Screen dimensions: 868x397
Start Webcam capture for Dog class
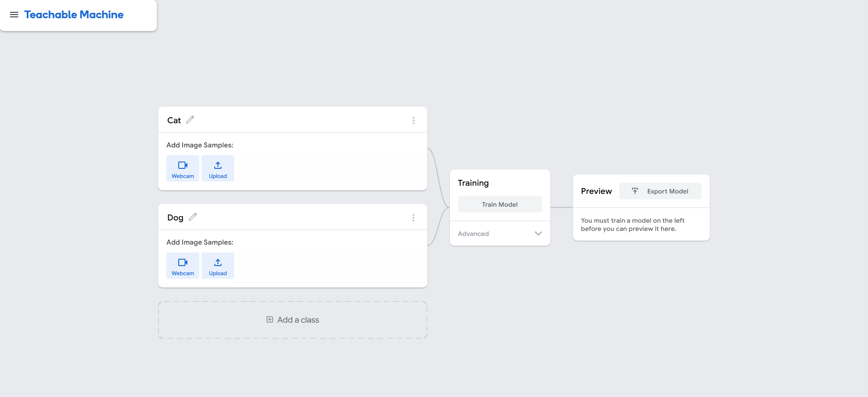[183, 266]
